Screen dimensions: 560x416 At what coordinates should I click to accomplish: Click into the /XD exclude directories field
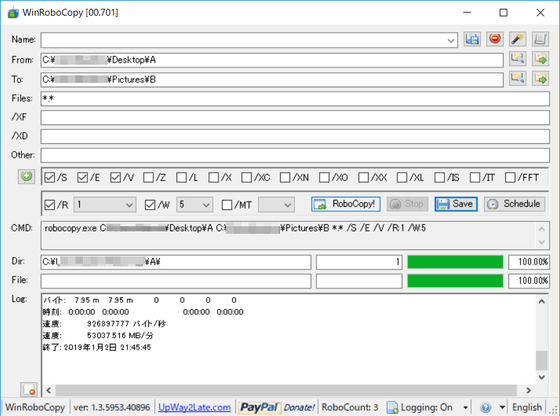295,136
